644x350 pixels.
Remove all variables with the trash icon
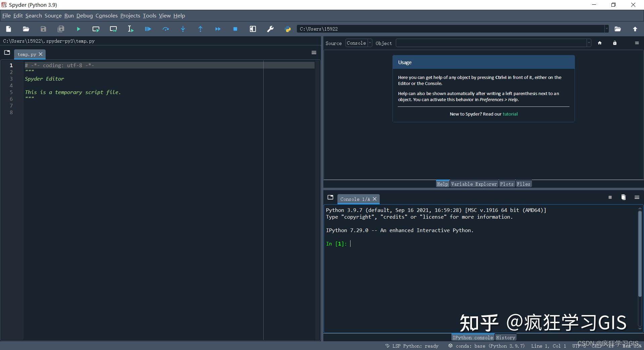coord(624,198)
